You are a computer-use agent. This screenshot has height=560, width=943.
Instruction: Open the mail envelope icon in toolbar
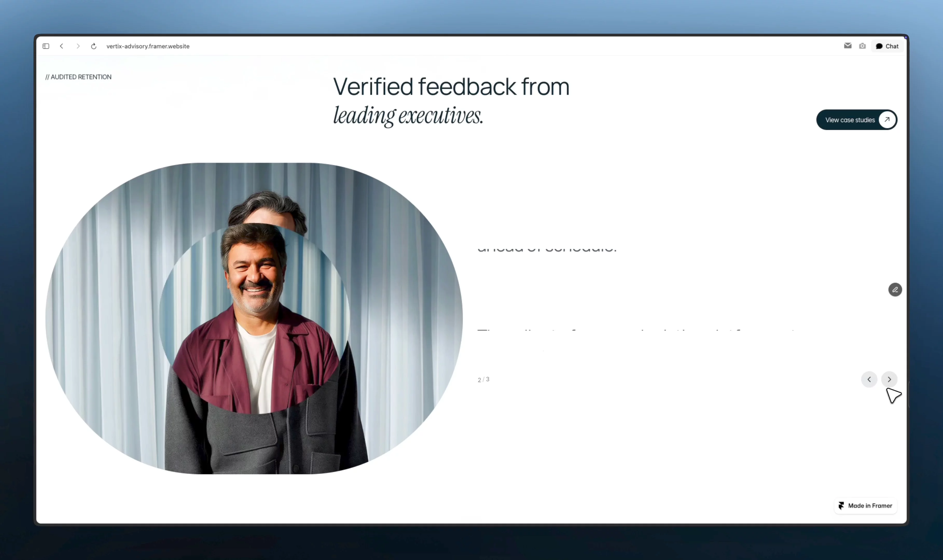tap(848, 46)
